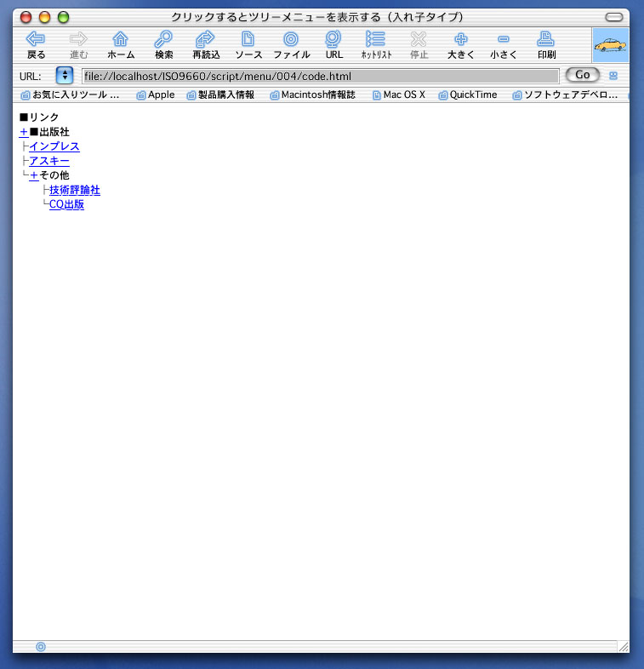Follow the CQ出版 link
Screen dimensions: 644x669
[66, 204]
